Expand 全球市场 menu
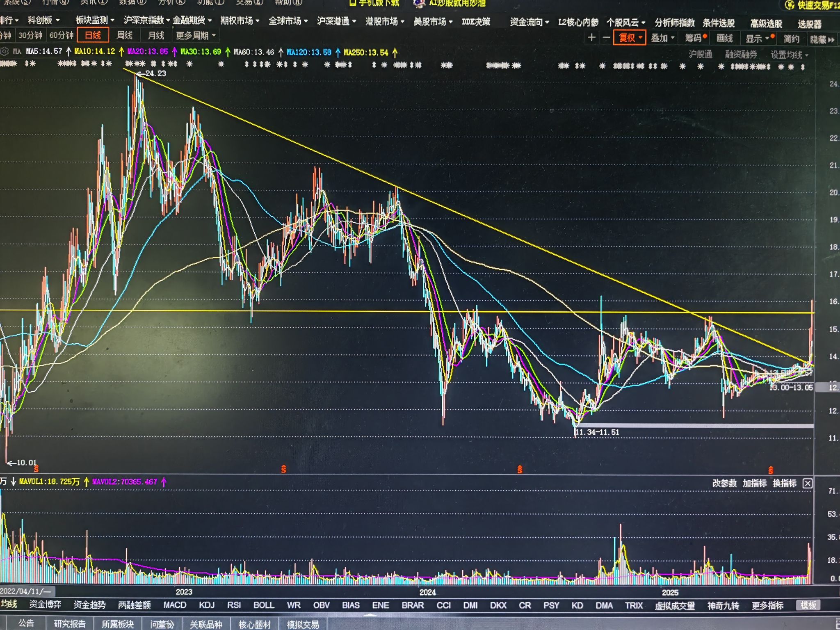The height and width of the screenshot is (630, 840). pos(288,21)
